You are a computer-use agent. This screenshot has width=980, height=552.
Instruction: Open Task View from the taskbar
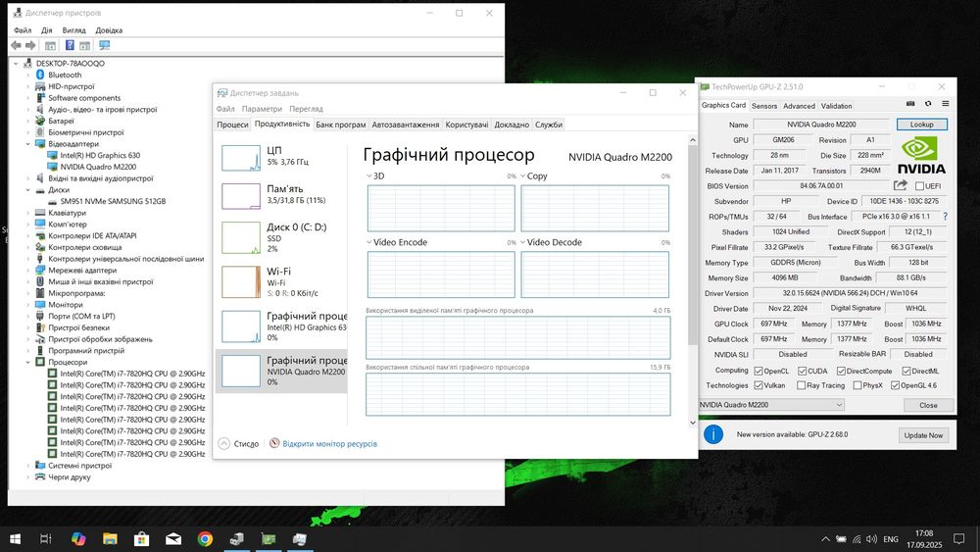point(46,538)
